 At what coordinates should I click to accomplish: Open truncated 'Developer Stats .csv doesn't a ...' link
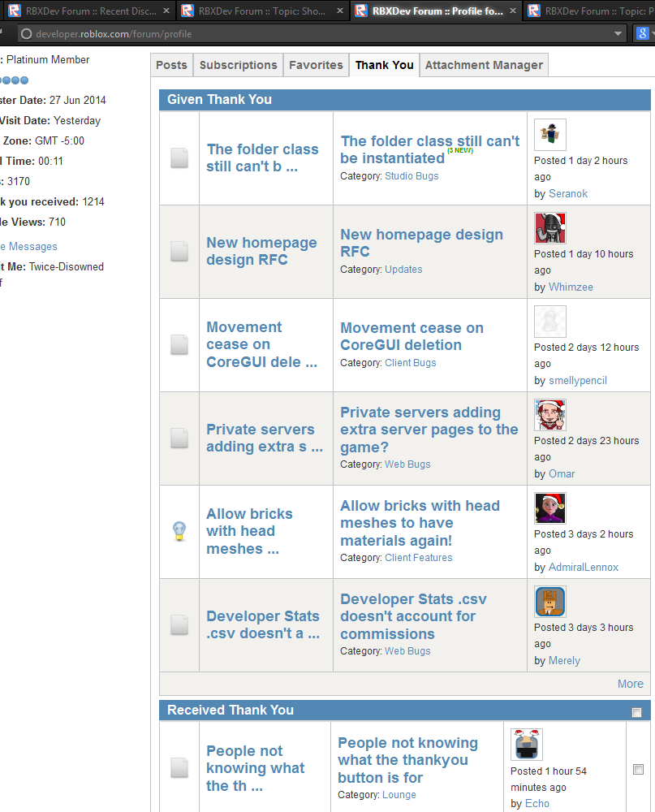click(x=263, y=624)
